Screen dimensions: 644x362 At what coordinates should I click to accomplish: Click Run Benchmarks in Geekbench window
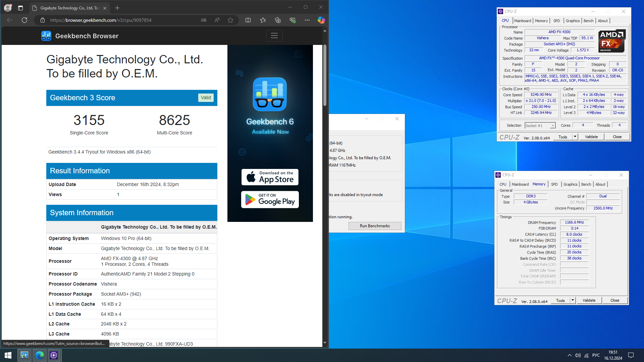tap(375, 226)
